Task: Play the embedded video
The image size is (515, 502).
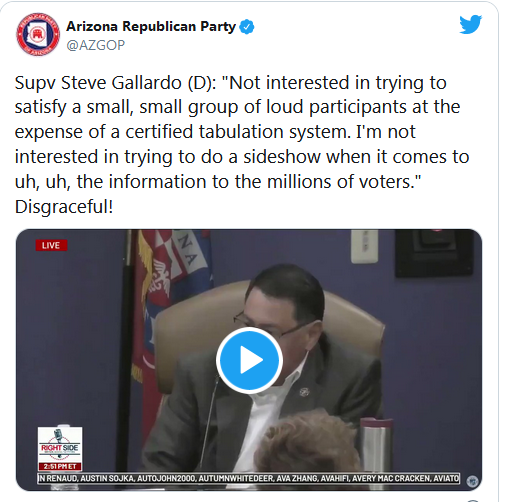Action: [249, 360]
